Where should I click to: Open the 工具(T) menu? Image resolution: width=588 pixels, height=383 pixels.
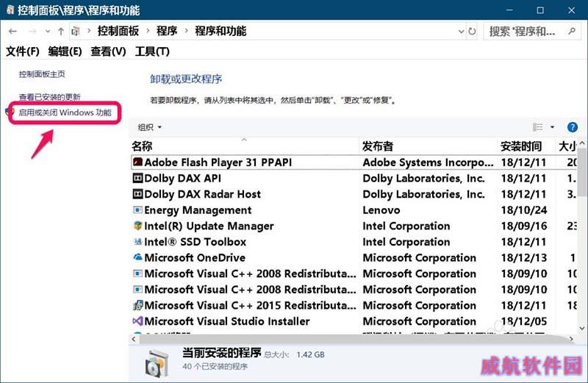coord(152,51)
